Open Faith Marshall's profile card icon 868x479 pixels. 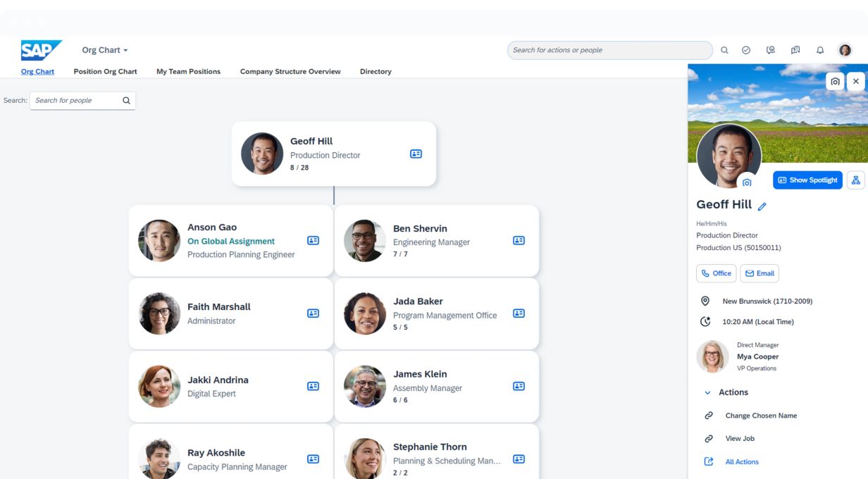(313, 313)
